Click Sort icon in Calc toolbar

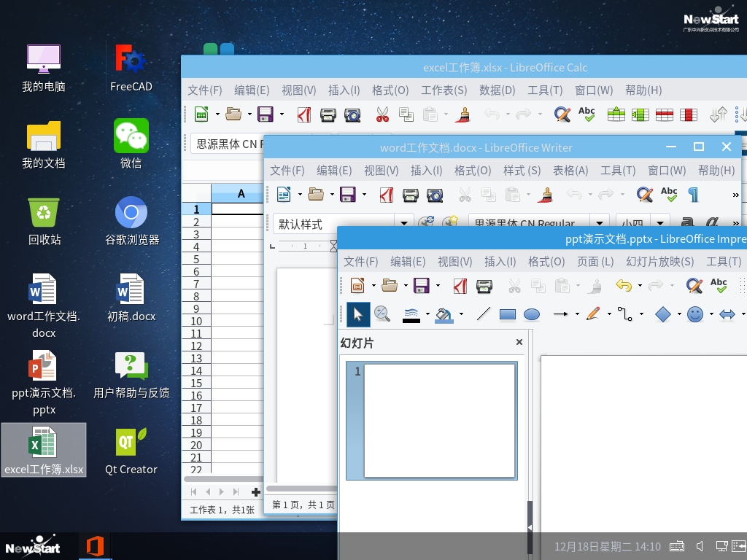[719, 114]
